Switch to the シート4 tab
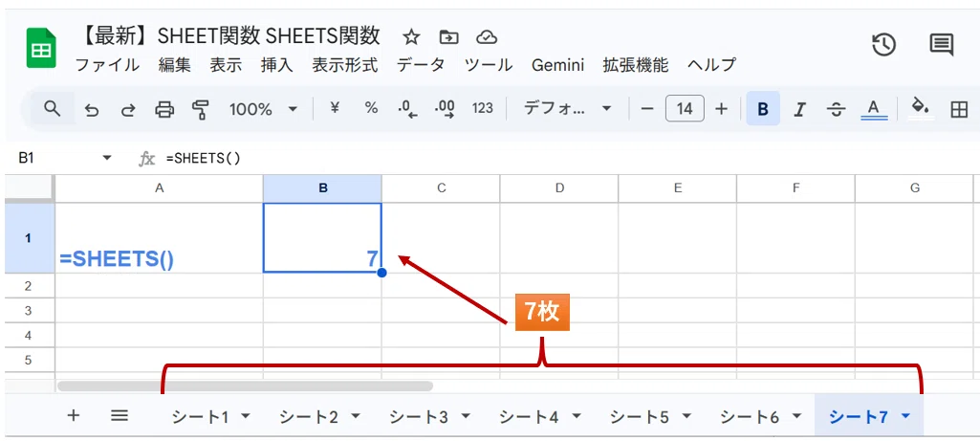980x441 pixels. pyautogui.click(x=529, y=416)
